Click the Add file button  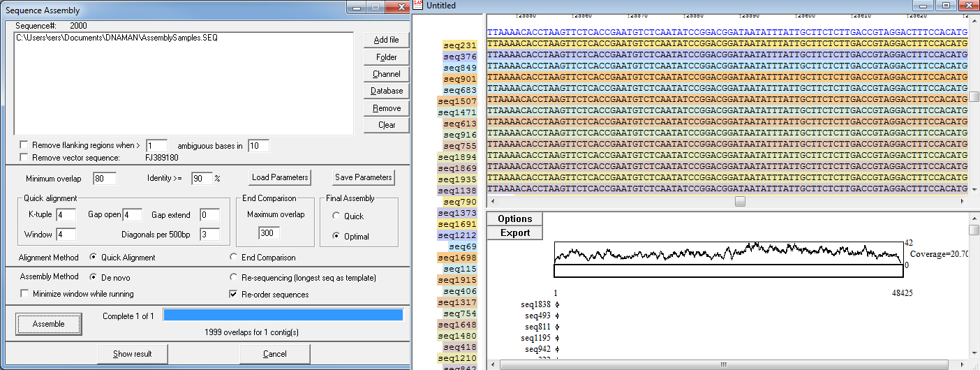pyautogui.click(x=387, y=40)
